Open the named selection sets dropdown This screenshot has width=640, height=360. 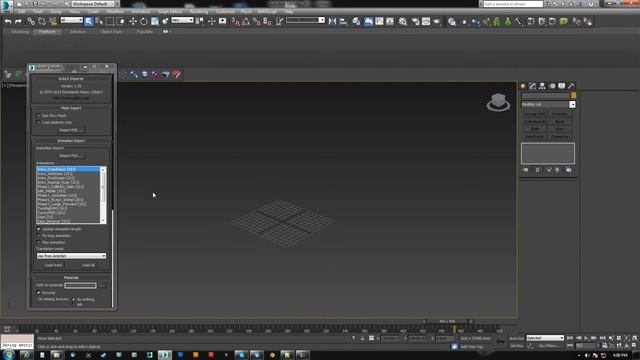pyautogui.click(x=305, y=20)
